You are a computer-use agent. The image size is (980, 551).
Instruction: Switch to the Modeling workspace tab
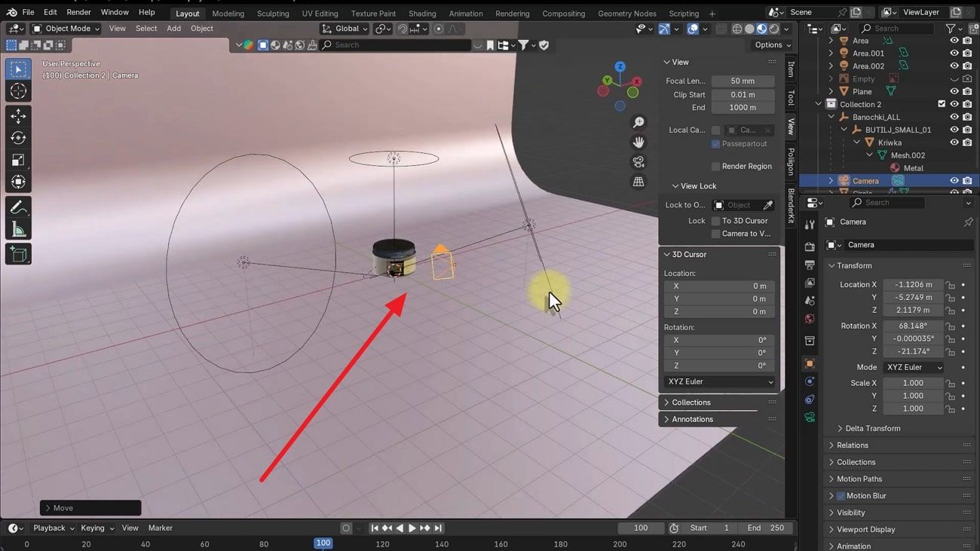click(x=228, y=13)
